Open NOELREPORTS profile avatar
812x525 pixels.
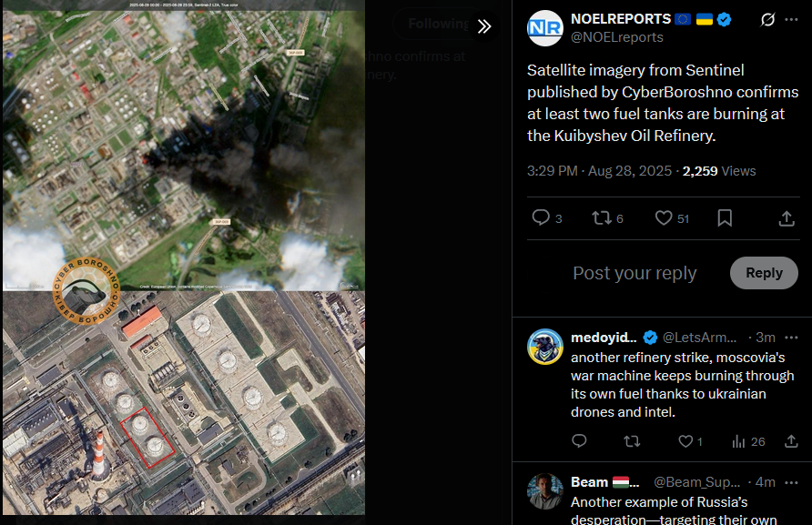pos(544,28)
